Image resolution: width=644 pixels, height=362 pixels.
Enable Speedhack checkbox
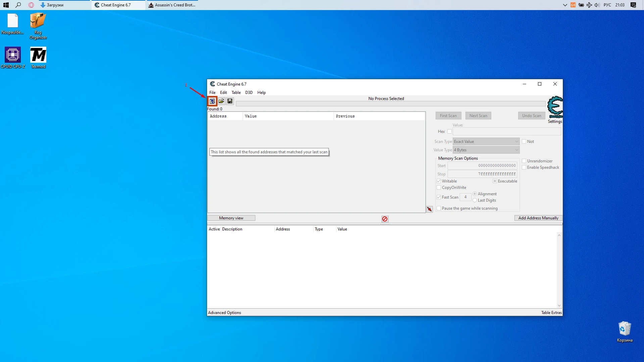click(x=524, y=167)
